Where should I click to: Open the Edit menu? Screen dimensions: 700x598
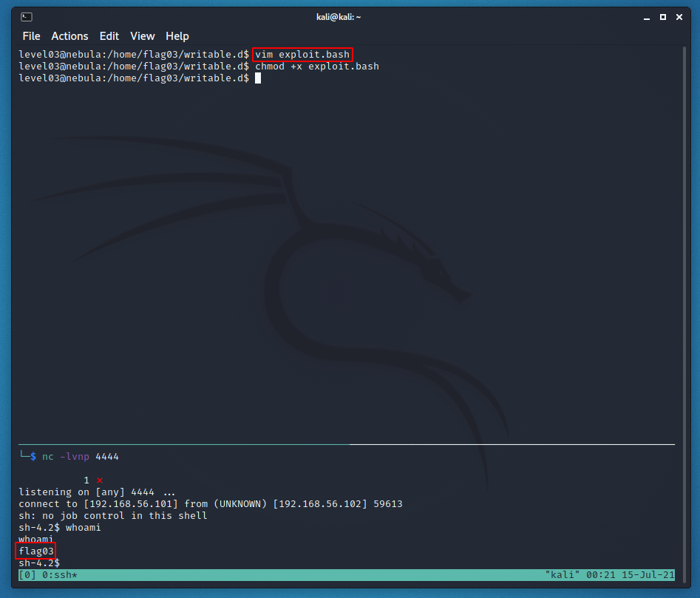coord(109,36)
